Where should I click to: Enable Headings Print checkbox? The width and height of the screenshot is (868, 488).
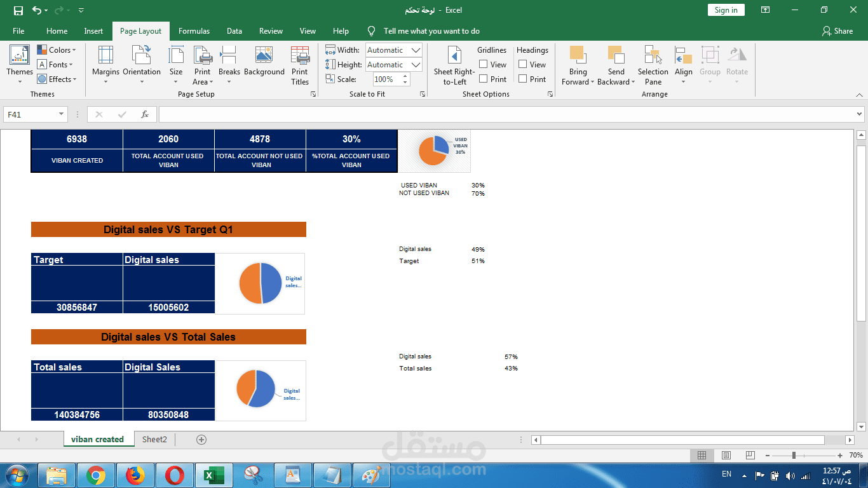523,79
